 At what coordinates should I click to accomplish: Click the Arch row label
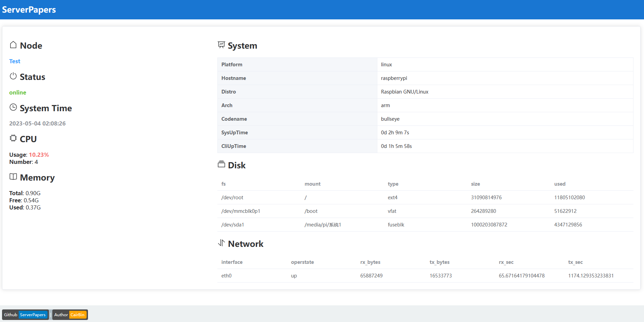coord(227,105)
